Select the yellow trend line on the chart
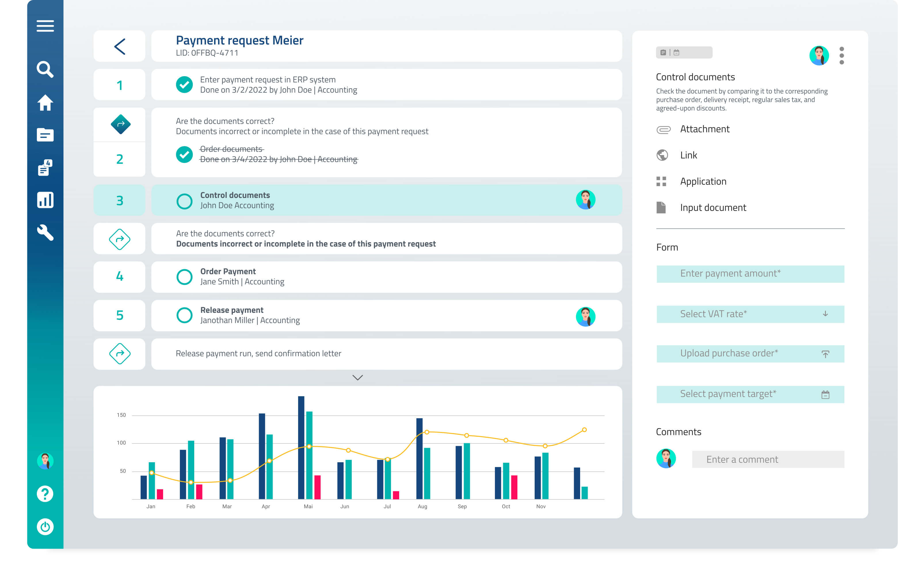 point(426,432)
